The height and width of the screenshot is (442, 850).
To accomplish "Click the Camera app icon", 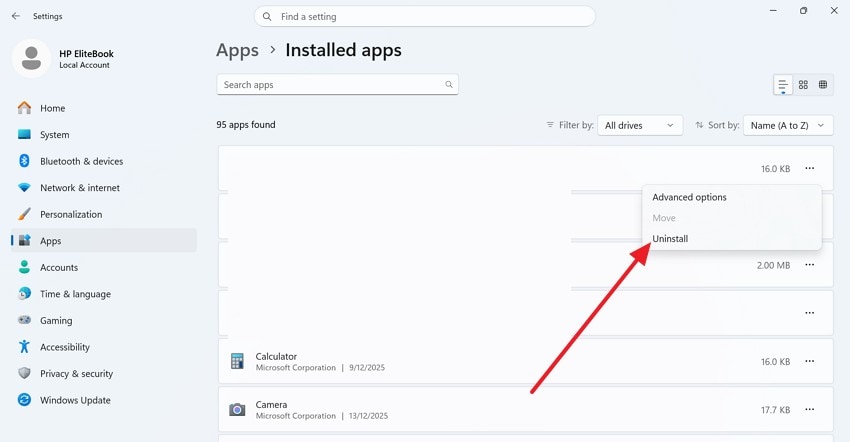I will [x=237, y=409].
